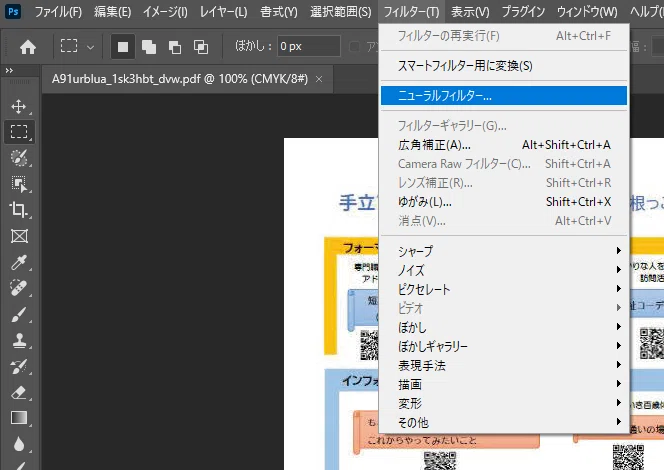Open the 選択範囲(S) menu

[340, 11]
